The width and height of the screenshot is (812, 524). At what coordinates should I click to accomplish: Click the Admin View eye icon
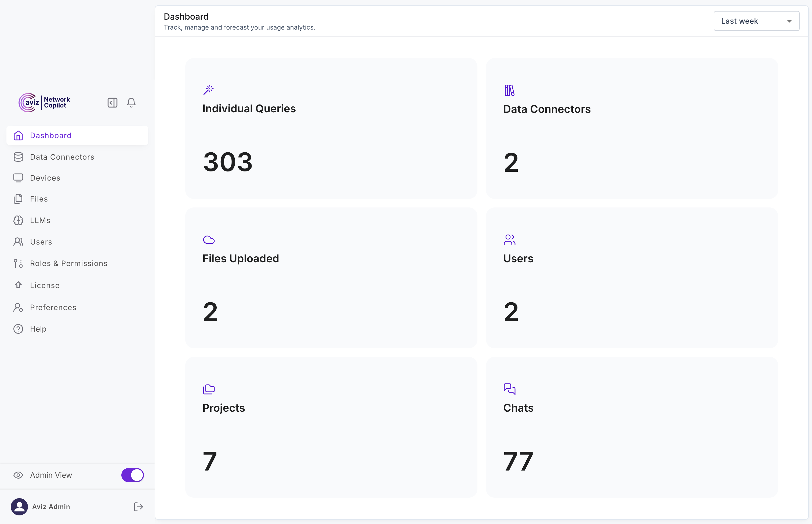click(18, 475)
